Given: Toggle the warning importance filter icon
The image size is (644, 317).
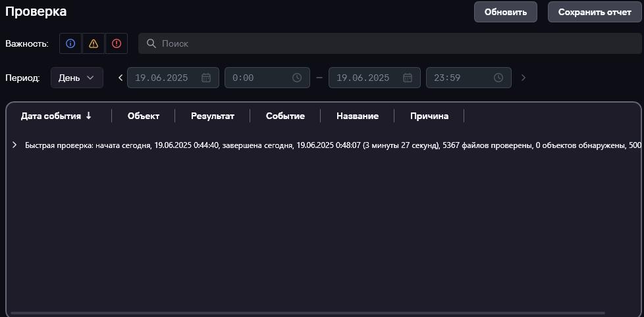Looking at the screenshot, I should point(94,43).
